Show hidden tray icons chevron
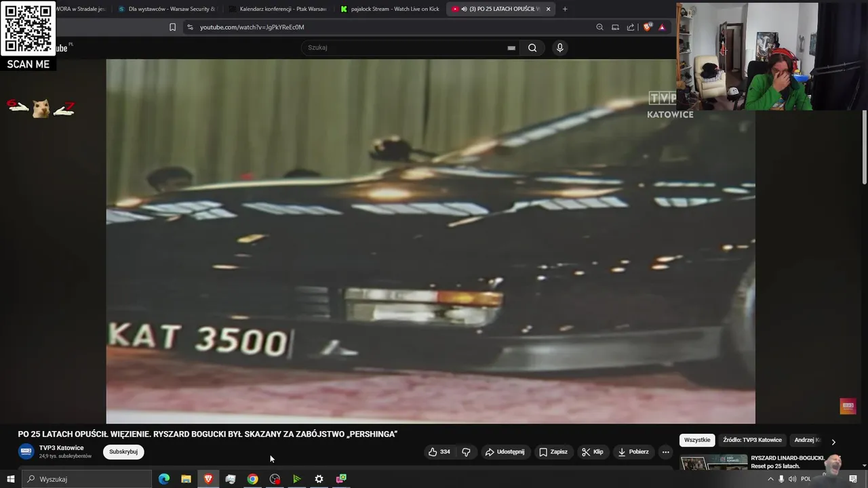The image size is (868, 488). tap(770, 479)
